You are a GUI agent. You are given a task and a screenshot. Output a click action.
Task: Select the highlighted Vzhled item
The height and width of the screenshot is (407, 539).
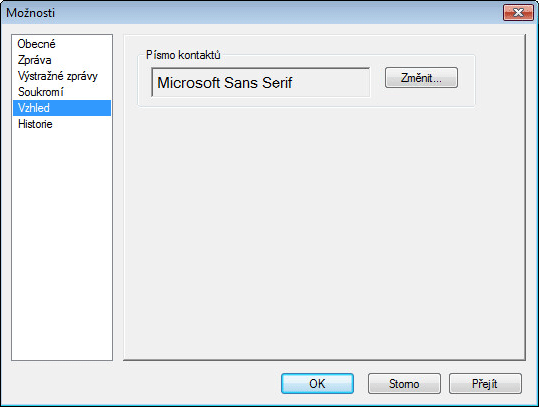point(62,108)
